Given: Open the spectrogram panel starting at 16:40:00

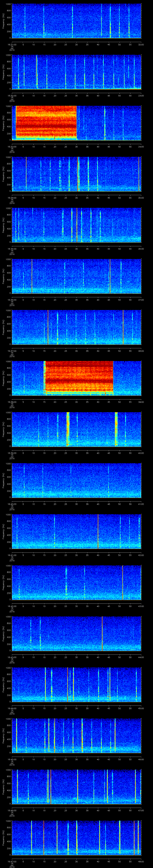Looking at the screenshot, I should (x=77, y=480).
